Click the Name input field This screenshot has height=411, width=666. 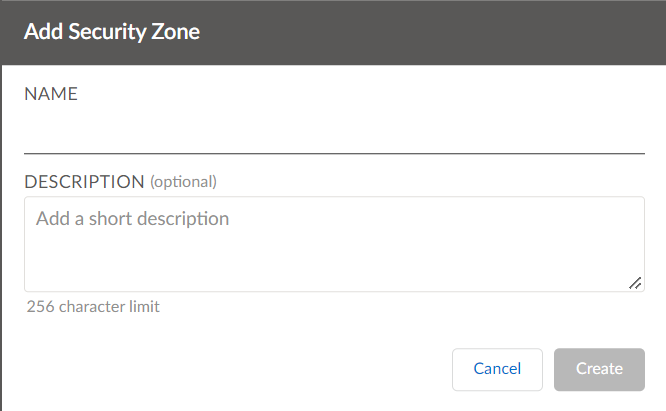pos(334,134)
